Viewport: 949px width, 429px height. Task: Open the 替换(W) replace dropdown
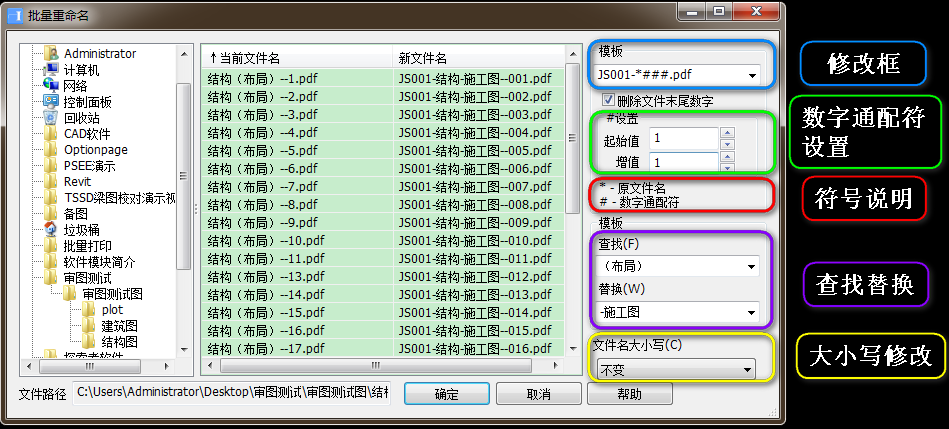pos(750,313)
